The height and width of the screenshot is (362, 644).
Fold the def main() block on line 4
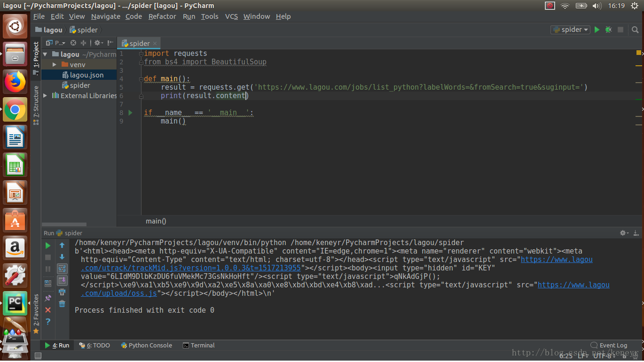click(141, 79)
